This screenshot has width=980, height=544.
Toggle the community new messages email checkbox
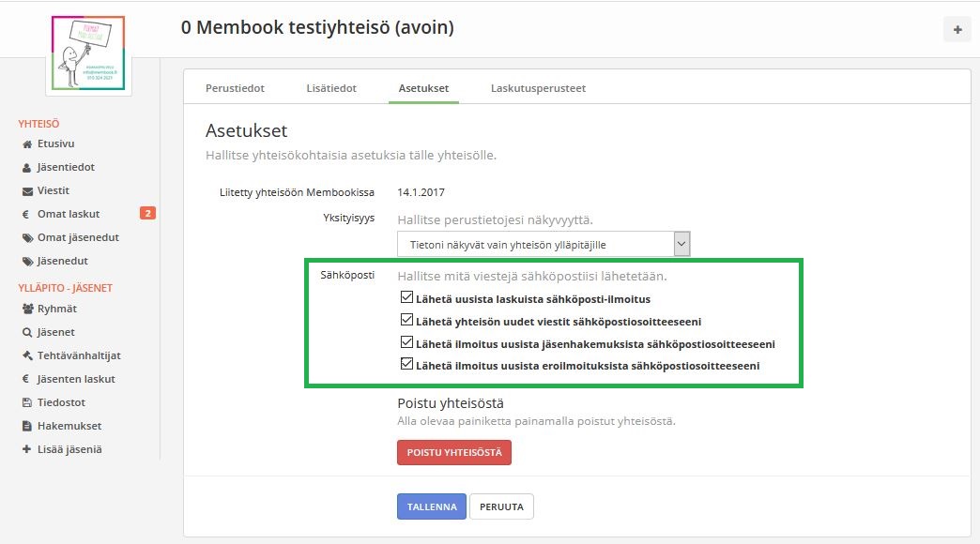pyautogui.click(x=406, y=320)
